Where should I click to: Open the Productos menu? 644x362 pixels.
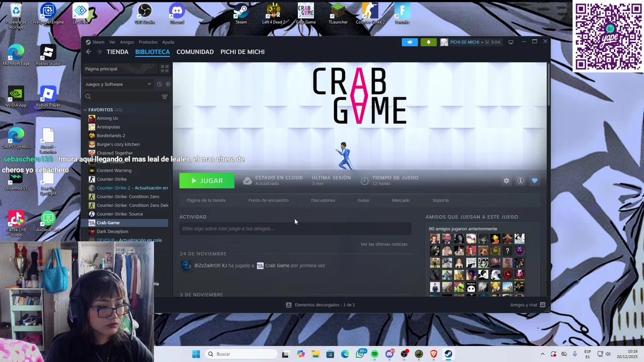(x=148, y=42)
